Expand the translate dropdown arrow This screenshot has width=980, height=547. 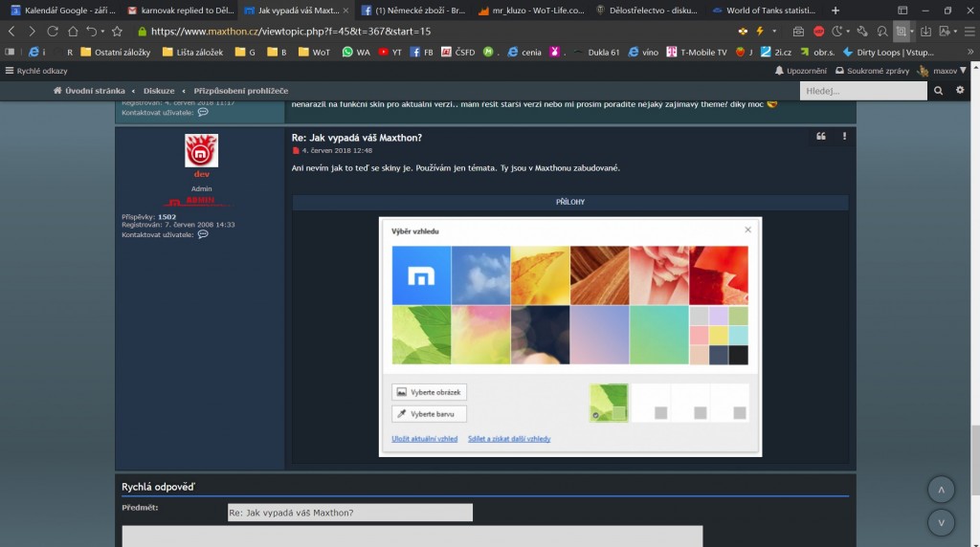pos(956,32)
